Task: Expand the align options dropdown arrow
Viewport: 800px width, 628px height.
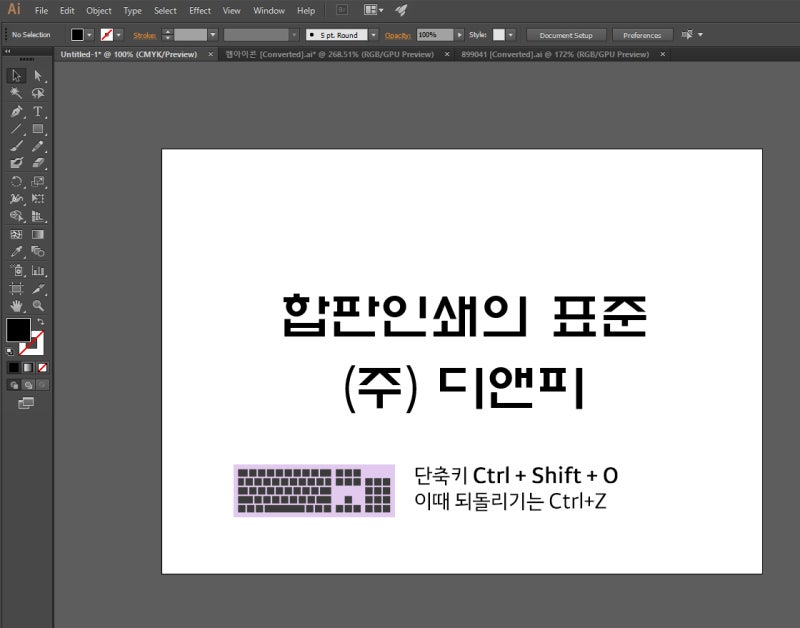Action: [x=701, y=35]
